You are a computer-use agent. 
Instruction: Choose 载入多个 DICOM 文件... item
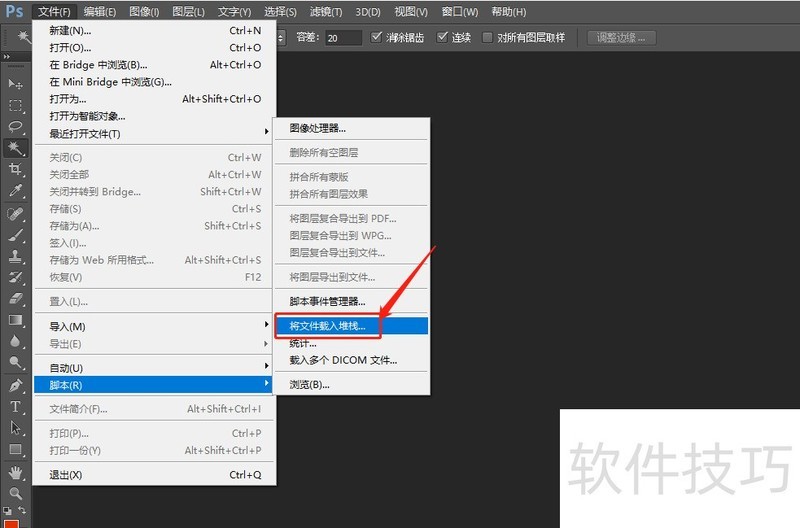click(351, 360)
